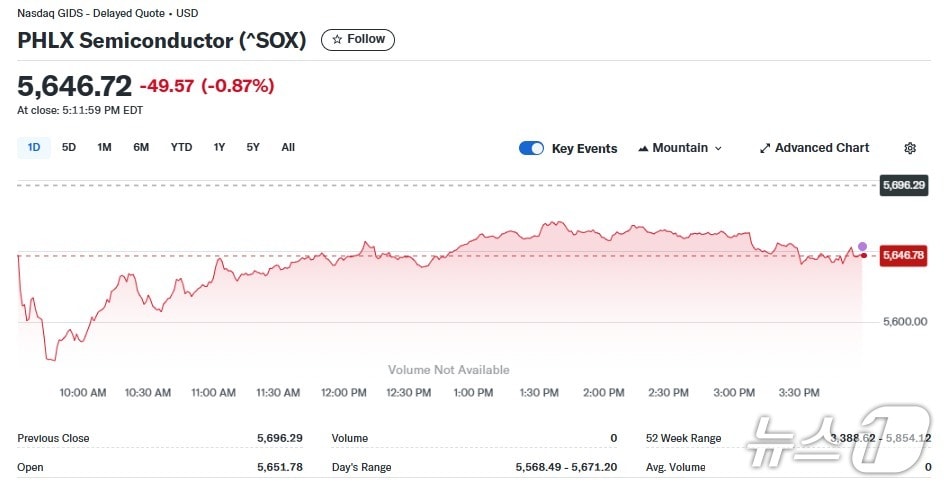Open chart settings gear icon

pos(910,148)
